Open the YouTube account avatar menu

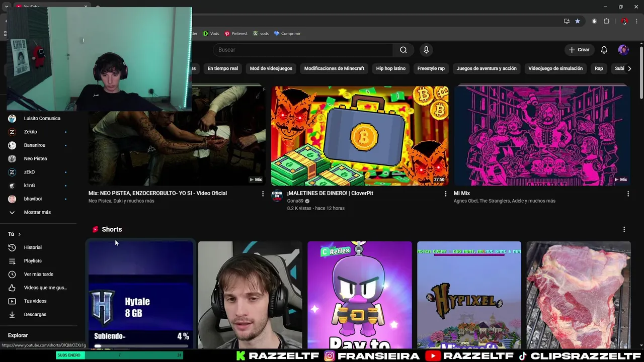tap(623, 50)
